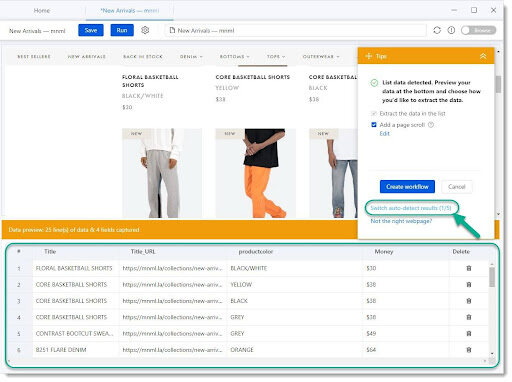Click the info icon beside refresh
The height and width of the screenshot is (382, 512).
click(451, 30)
